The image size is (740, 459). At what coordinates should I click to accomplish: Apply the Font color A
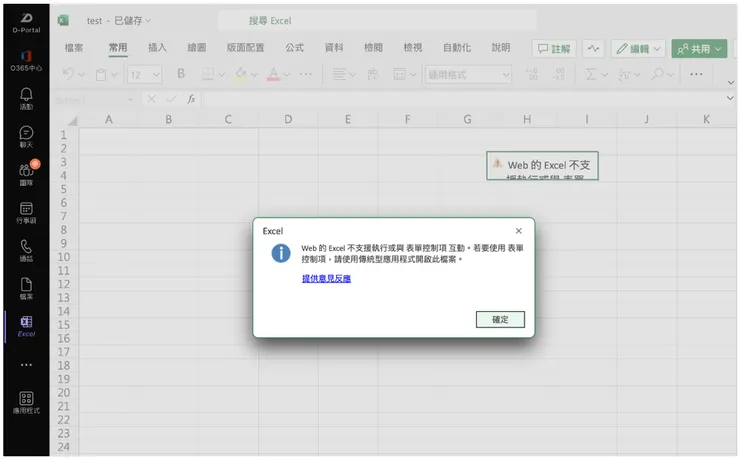pyautogui.click(x=274, y=74)
